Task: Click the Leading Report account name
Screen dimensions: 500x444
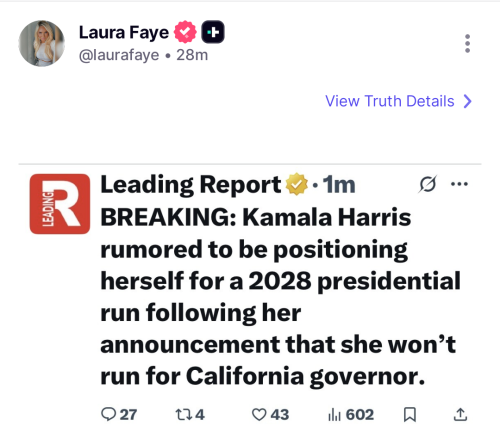Action: click(x=191, y=184)
